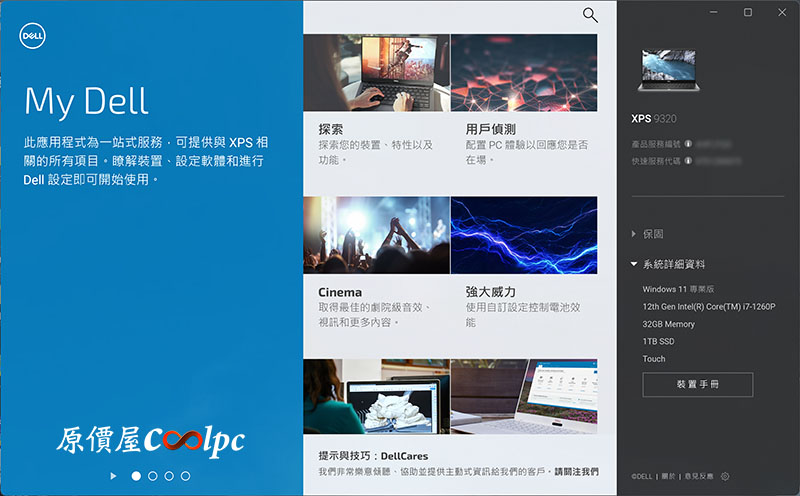Viewport: 800px width, 496px height.
Task: Select the second carousel page dot
Action: (153, 476)
